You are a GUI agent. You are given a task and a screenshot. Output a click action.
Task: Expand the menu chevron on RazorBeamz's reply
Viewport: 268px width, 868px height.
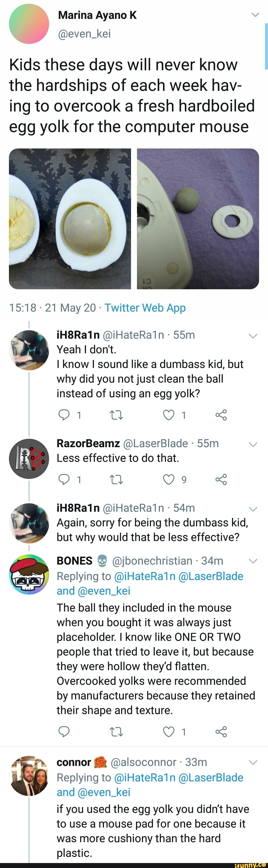click(x=253, y=444)
